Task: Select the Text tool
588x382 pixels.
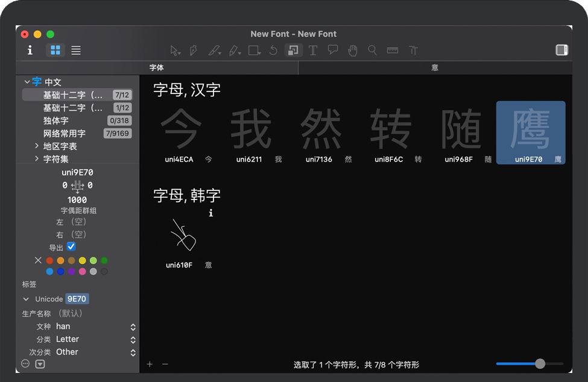Action: click(x=313, y=51)
